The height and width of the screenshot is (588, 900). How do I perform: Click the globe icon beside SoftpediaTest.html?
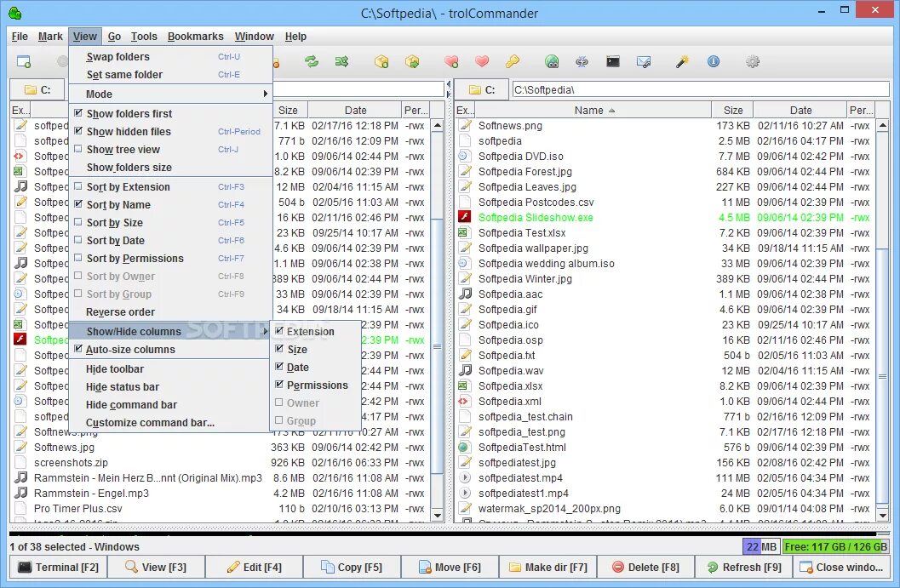pyautogui.click(x=464, y=447)
